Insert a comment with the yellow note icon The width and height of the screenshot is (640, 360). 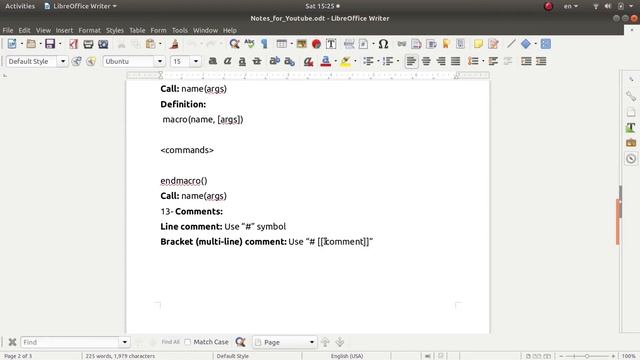pyautogui.click(x=478, y=44)
